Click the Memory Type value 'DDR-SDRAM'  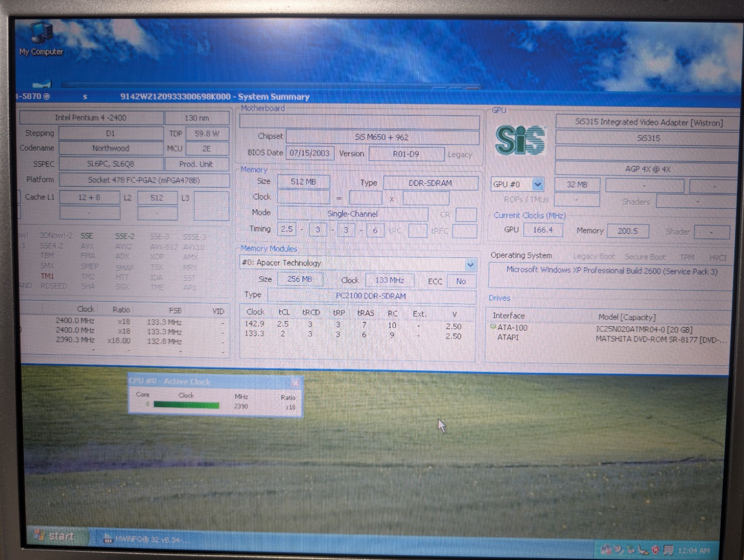coord(431,183)
